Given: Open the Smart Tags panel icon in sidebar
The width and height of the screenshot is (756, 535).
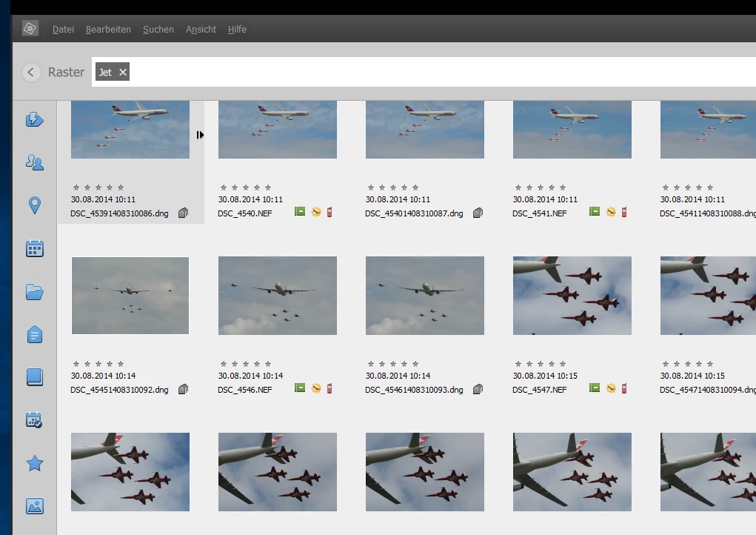Looking at the screenshot, I should pos(35,119).
